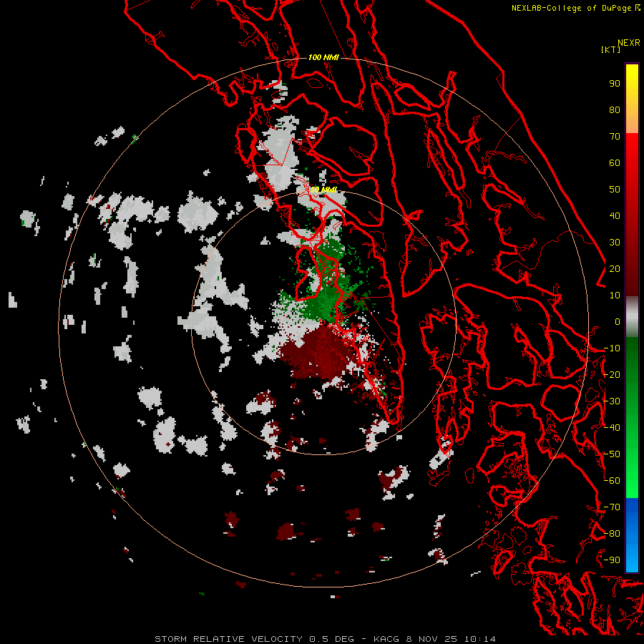Select the positive 10 value on the velocity scale
The height and width of the screenshot is (644, 644).
point(615,296)
